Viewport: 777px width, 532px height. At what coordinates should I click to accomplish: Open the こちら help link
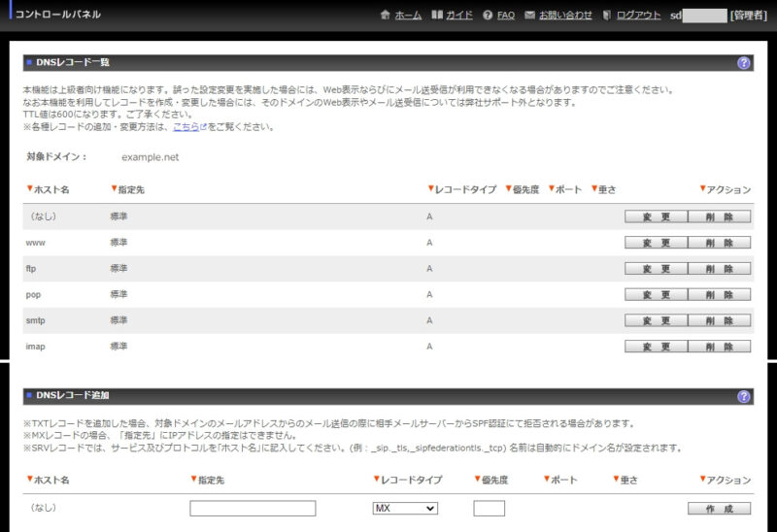[x=186, y=126]
